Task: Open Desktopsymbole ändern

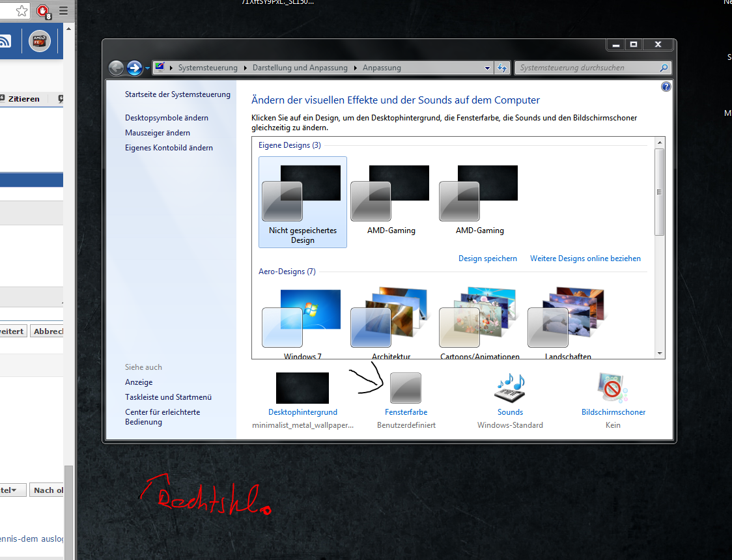Action: coord(167,118)
